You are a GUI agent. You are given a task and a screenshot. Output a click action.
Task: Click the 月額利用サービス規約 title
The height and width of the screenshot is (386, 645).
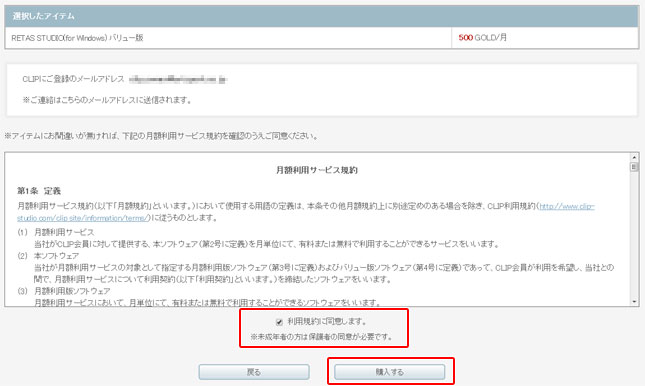tap(316, 170)
